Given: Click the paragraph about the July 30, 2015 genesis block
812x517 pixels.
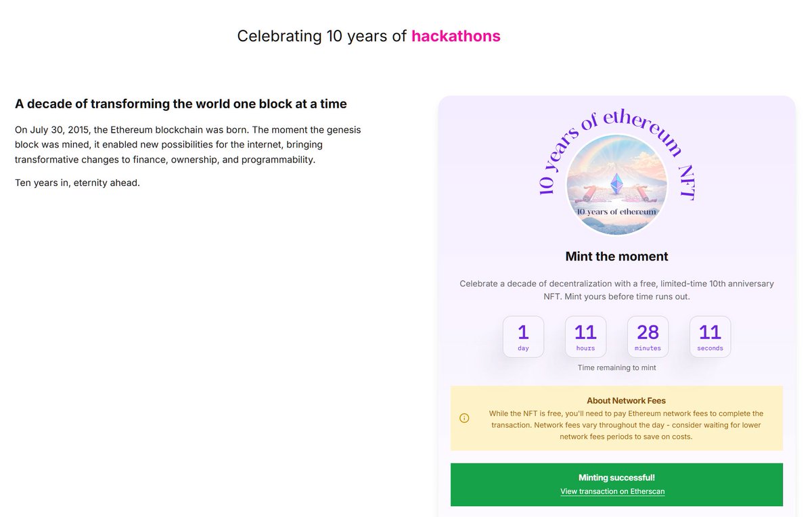Looking at the screenshot, I should coord(188,145).
